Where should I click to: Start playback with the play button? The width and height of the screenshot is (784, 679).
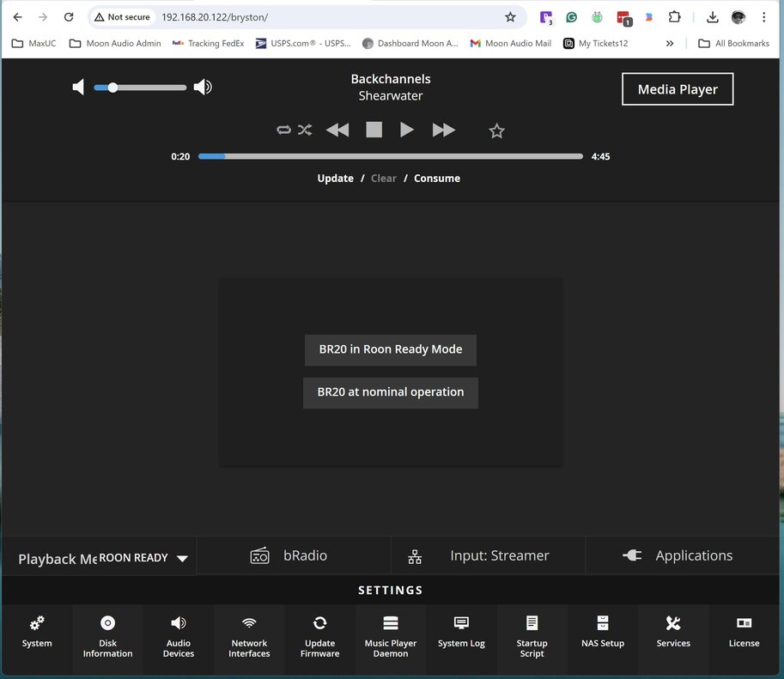[x=407, y=130]
